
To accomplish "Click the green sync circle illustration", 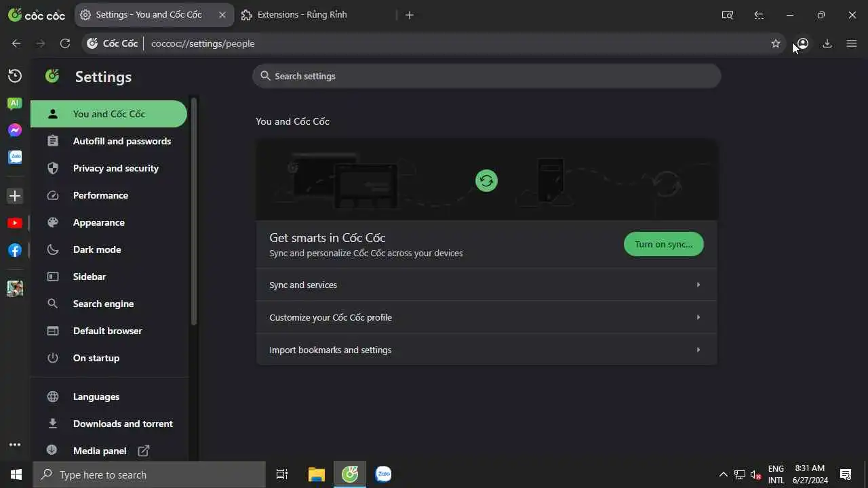I will [486, 180].
